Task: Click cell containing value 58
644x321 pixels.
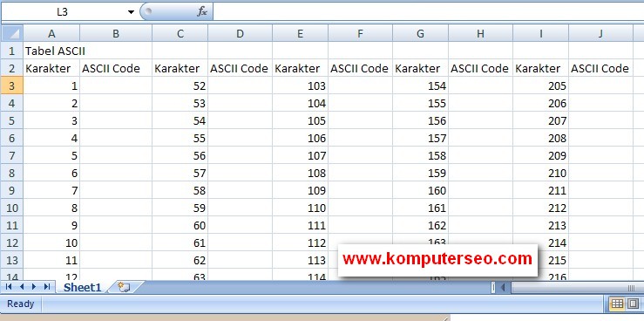Action: pos(180,191)
